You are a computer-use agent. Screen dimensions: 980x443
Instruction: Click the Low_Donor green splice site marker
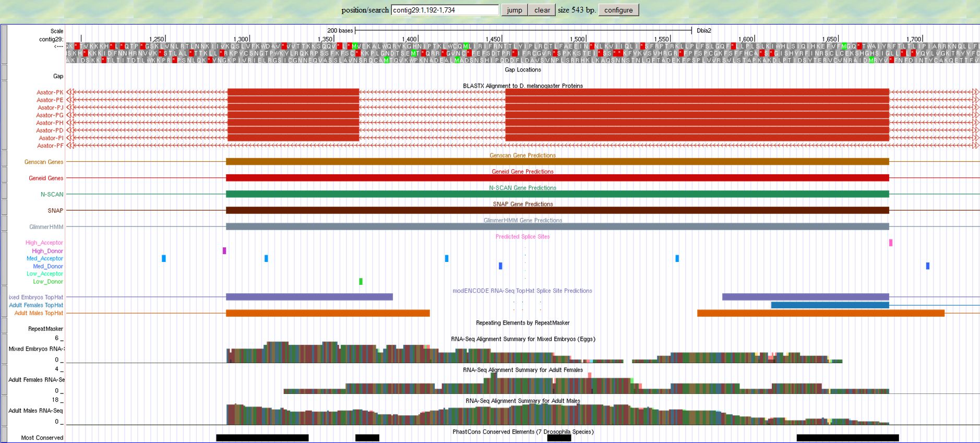tap(361, 281)
